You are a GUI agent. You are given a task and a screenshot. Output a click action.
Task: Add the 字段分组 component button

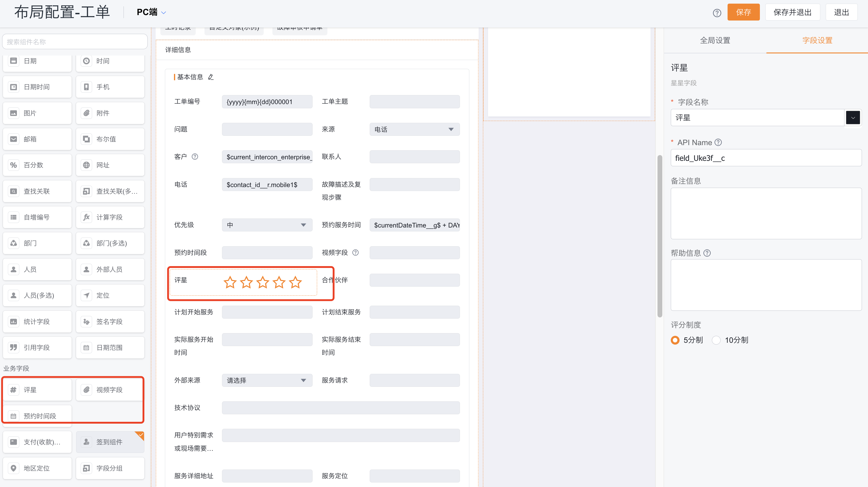coord(110,468)
